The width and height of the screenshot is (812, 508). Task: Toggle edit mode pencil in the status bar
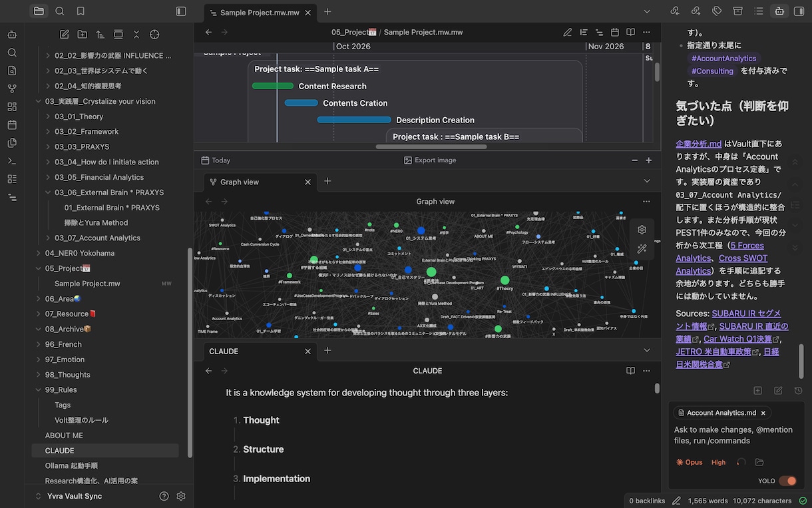pos(676,501)
